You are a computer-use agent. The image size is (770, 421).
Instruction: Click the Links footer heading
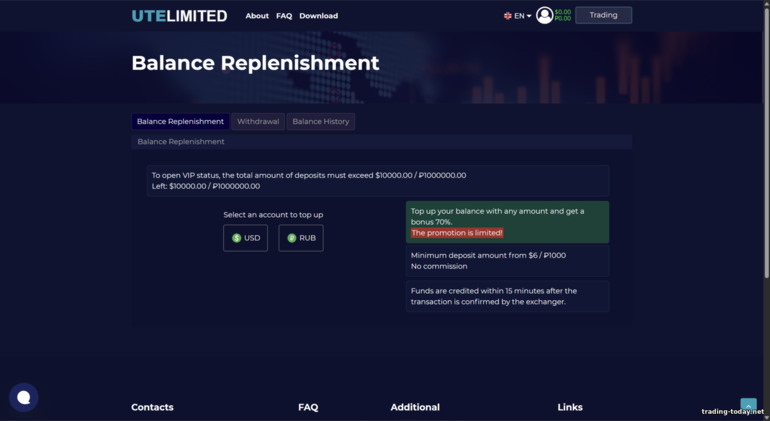point(570,407)
